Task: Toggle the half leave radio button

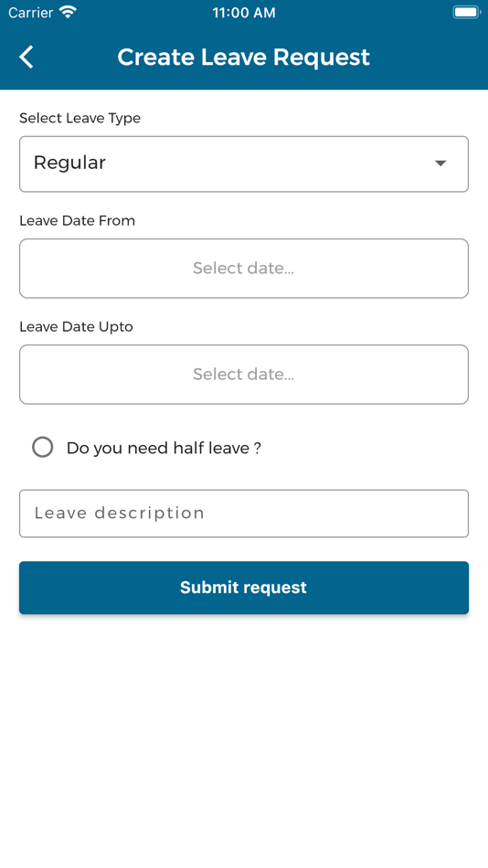Action: click(x=43, y=447)
